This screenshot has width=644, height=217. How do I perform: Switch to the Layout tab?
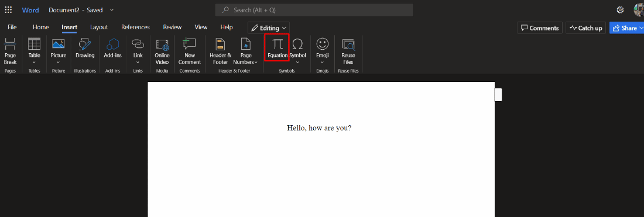(x=99, y=27)
